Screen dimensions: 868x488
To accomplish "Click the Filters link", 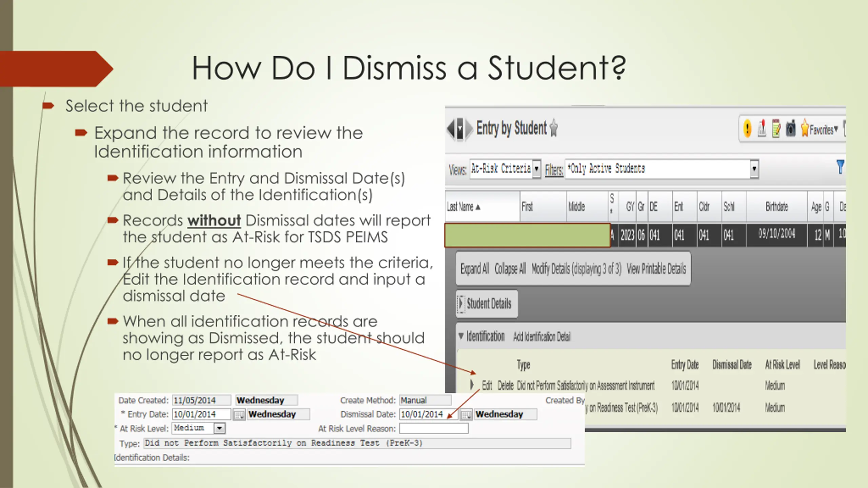I will point(554,169).
